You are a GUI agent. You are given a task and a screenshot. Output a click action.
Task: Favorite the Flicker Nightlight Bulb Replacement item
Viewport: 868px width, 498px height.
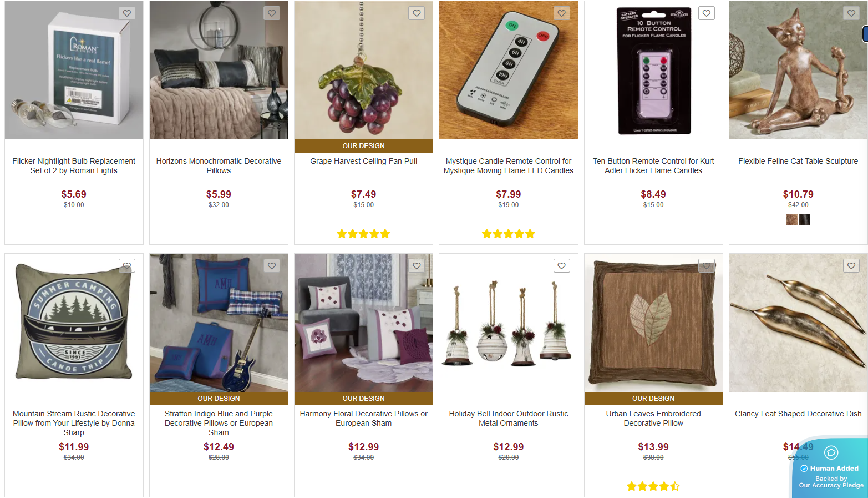pos(127,13)
